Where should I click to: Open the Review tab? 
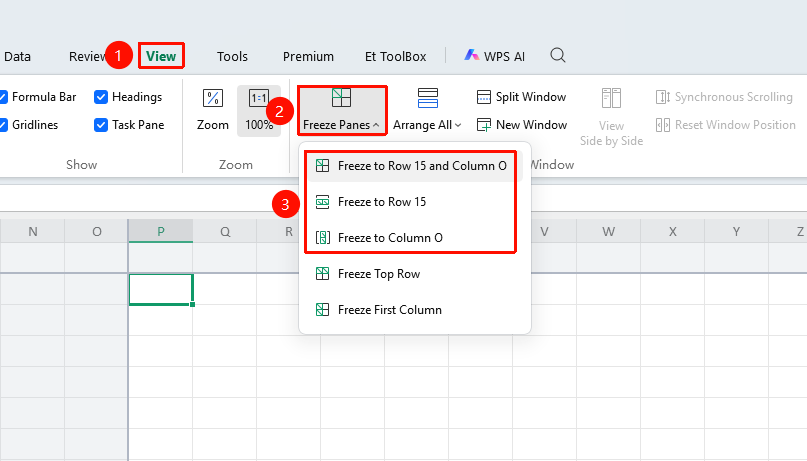(87, 56)
